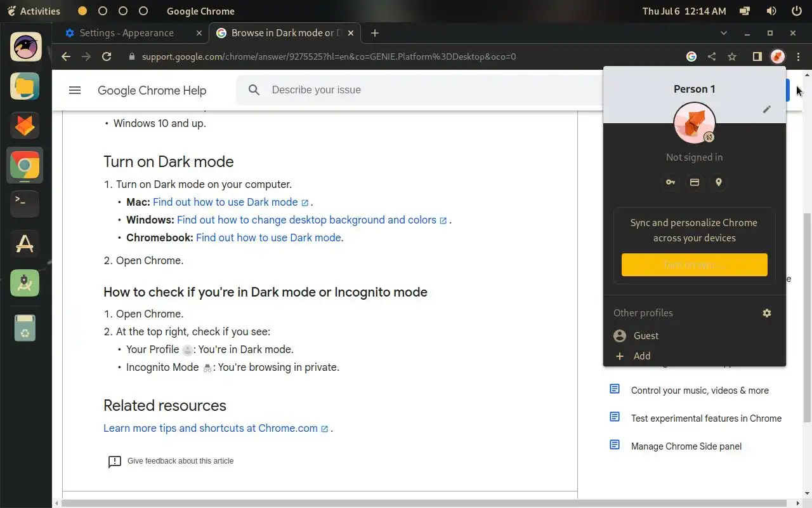
Task: Launch the orange fox app in dock
Action: (x=25, y=126)
